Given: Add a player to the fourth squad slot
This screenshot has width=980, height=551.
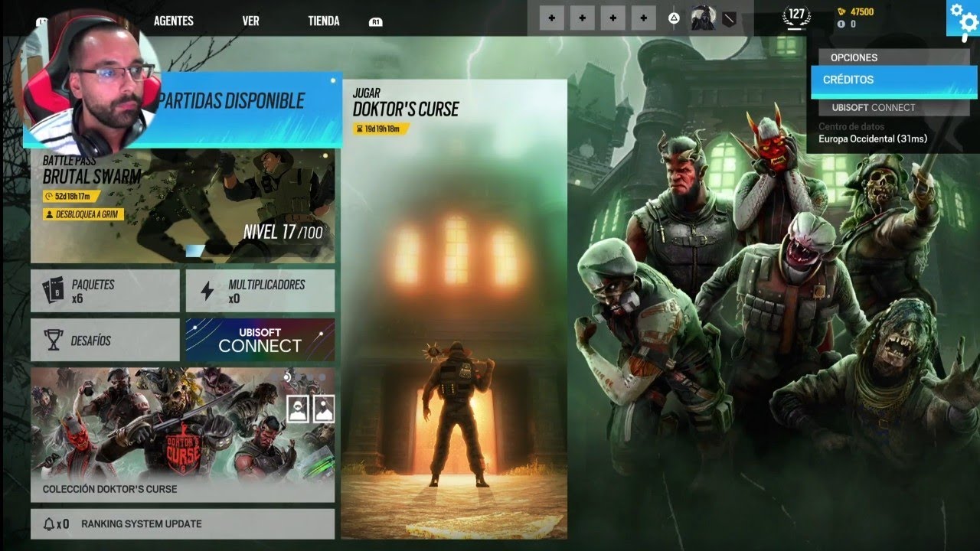Looking at the screenshot, I should point(644,18).
